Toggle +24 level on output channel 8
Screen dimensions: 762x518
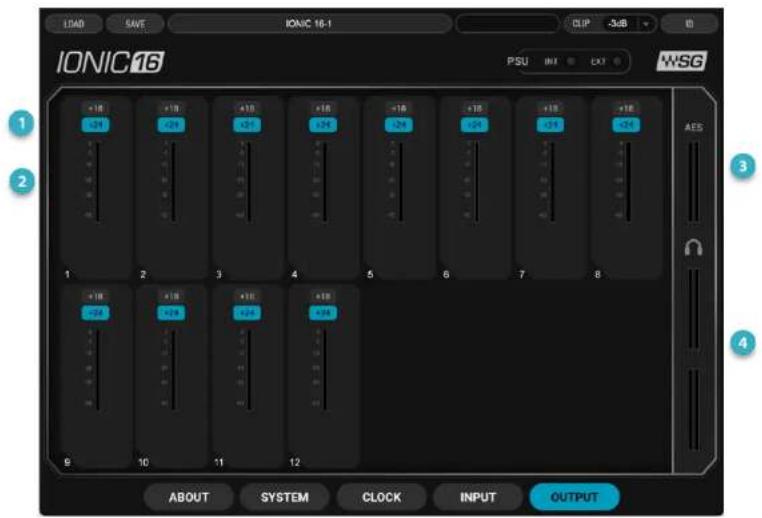point(626,125)
